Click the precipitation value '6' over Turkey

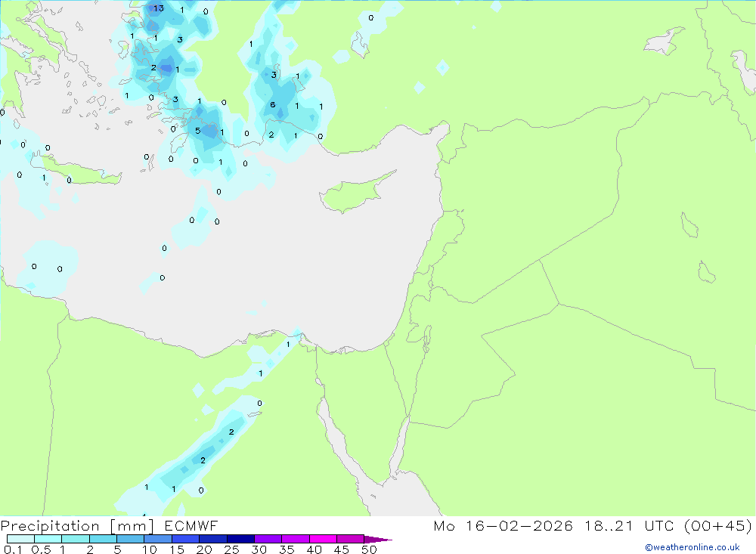272,104
